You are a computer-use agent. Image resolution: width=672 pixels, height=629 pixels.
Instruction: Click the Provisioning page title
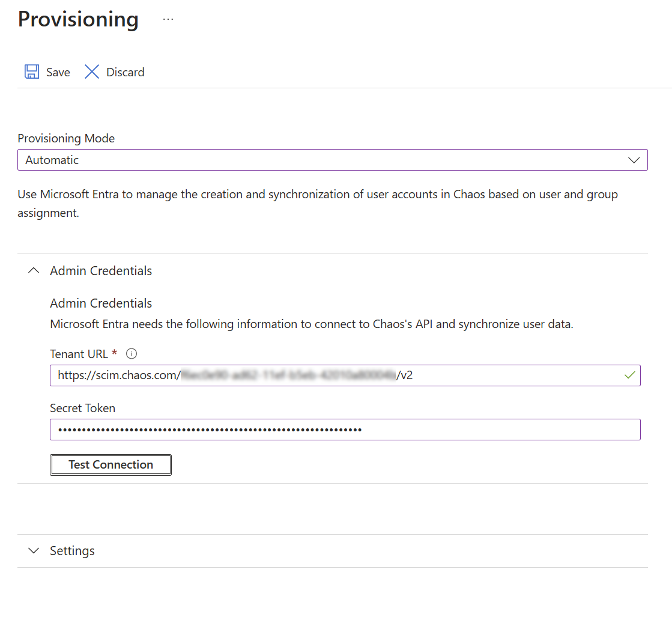[x=79, y=20]
